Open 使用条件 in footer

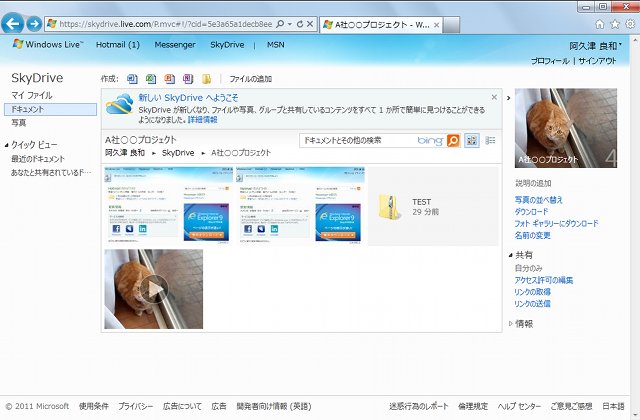click(93, 406)
